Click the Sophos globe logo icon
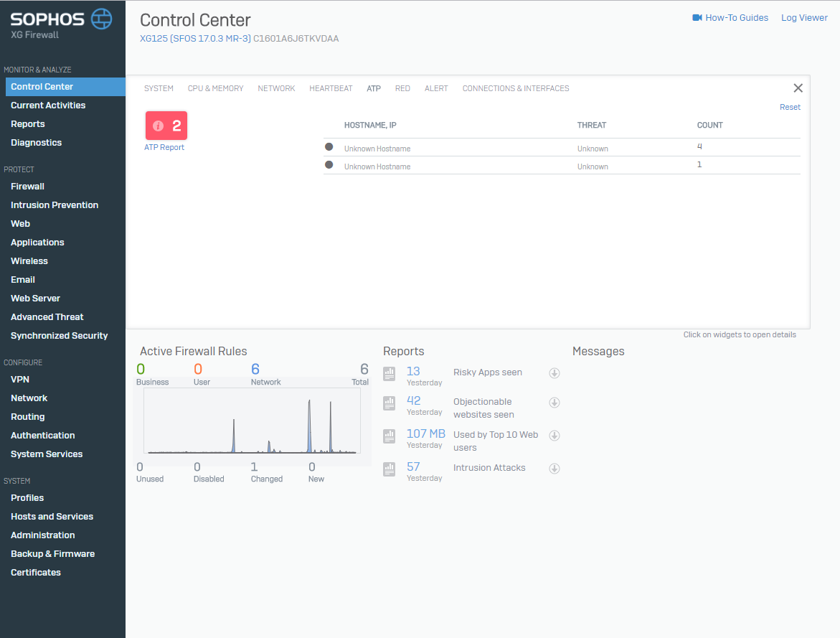 click(x=101, y=19)
